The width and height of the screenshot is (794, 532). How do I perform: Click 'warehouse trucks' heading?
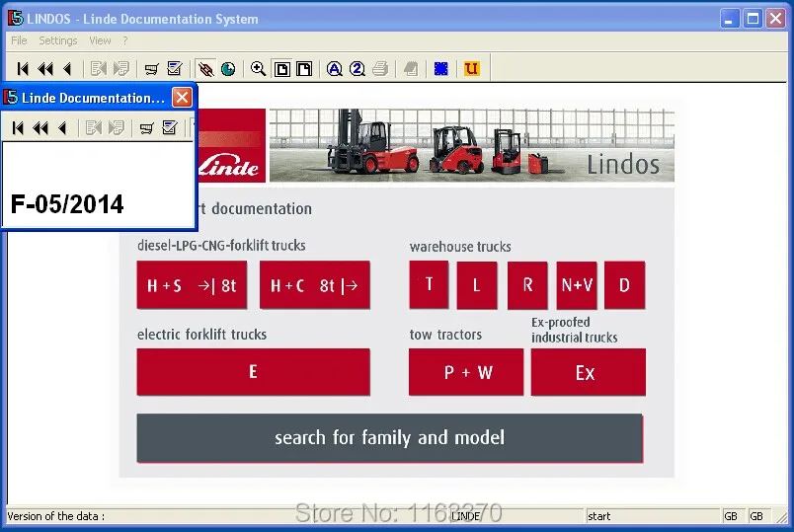(x=460, y=247)
